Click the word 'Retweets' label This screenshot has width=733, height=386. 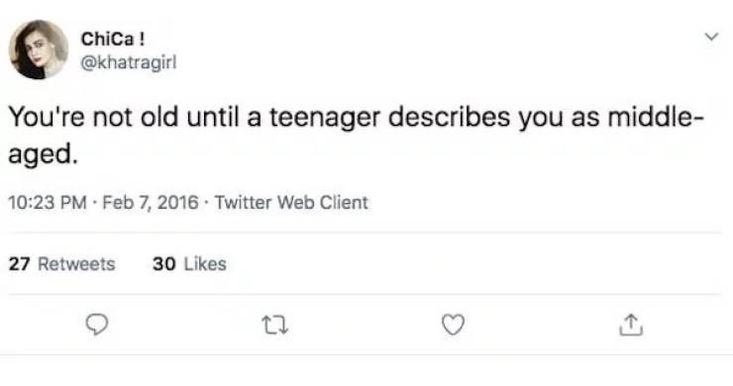tap(76, 264)
